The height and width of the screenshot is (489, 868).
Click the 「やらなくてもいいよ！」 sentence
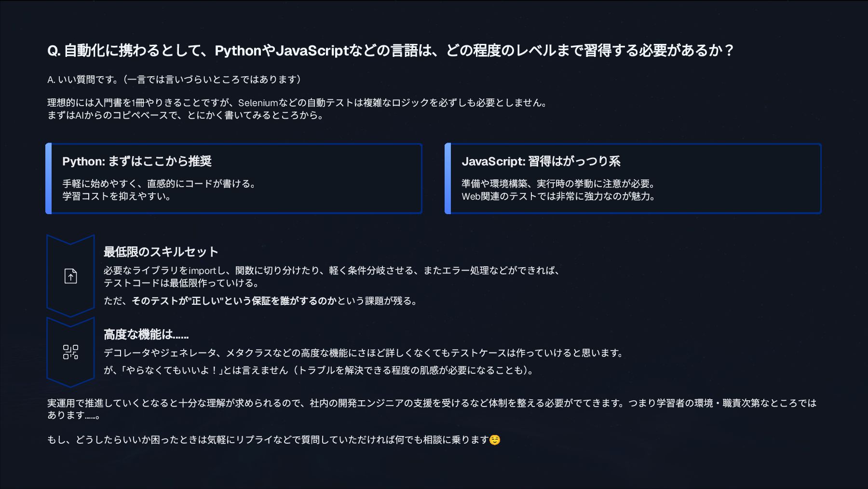pyautogui.click(x=319, y=370)
